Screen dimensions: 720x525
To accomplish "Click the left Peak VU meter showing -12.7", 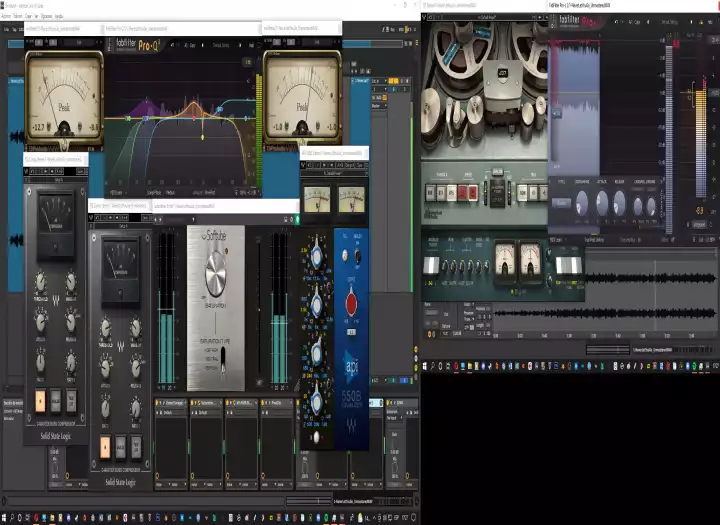I will tap(64, 97).
